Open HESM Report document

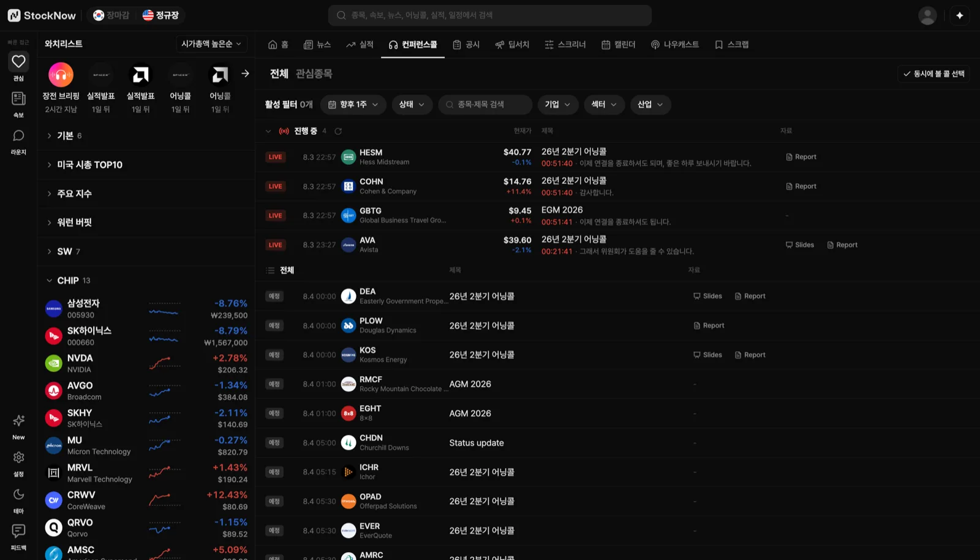coord(801,157)
